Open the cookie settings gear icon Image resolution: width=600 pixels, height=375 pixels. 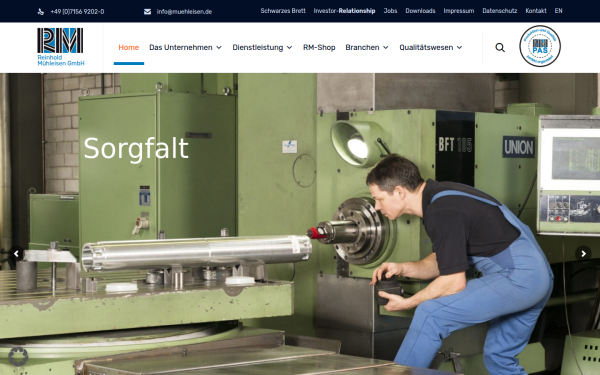click(18, 357)
